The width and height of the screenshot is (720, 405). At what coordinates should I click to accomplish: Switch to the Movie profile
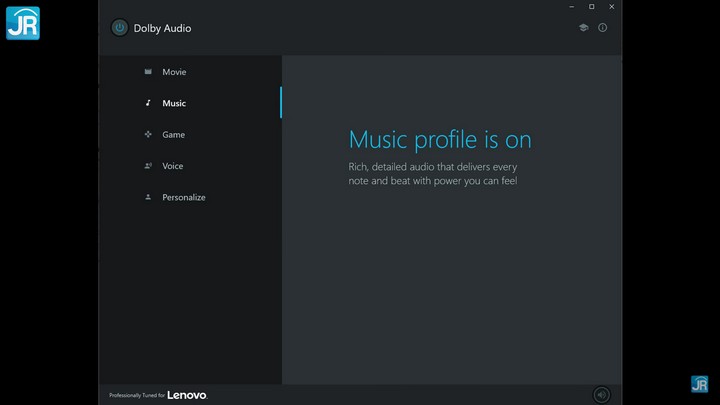click(174, 72)
